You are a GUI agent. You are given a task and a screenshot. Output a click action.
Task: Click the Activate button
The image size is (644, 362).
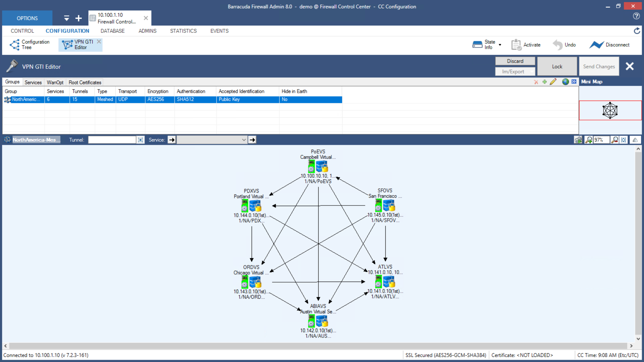526,45
